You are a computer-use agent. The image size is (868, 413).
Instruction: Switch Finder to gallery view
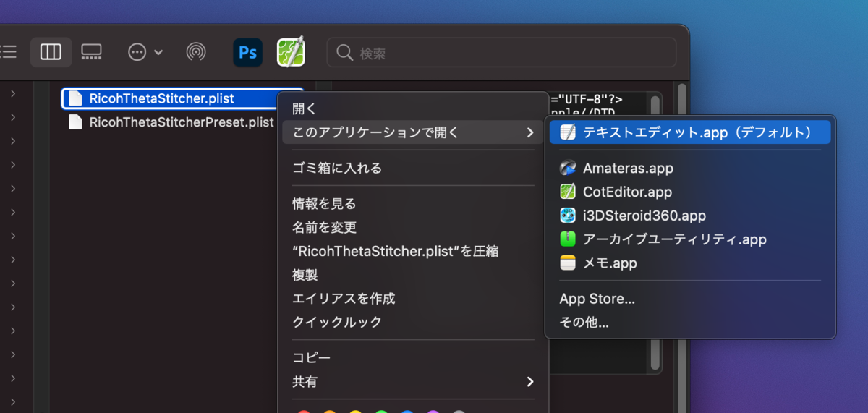(92, 52)
